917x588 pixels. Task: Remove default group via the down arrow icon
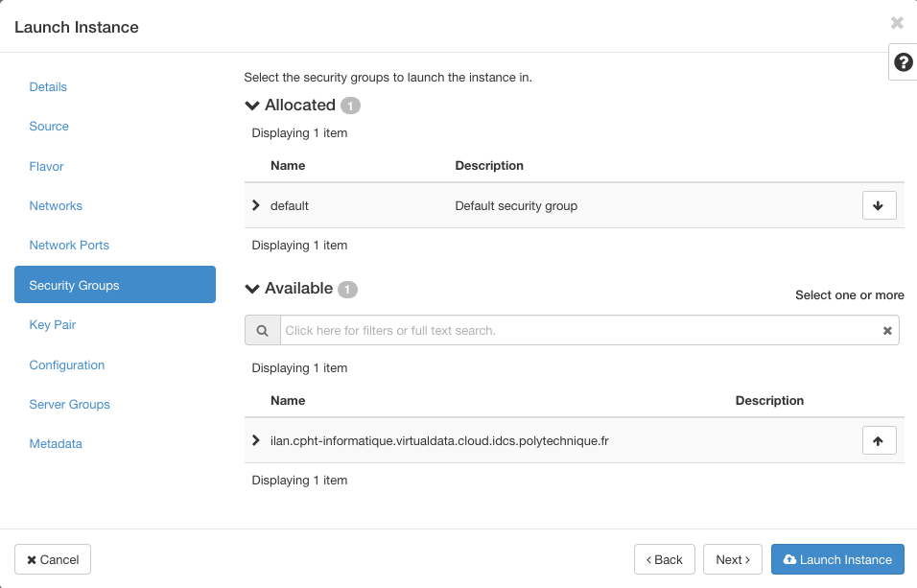click(x=879, y=204)
